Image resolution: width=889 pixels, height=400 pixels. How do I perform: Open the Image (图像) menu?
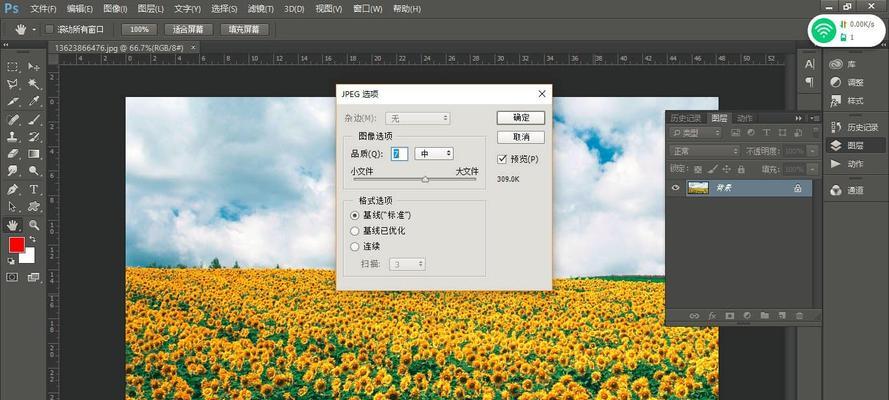(x=116, y=9)
